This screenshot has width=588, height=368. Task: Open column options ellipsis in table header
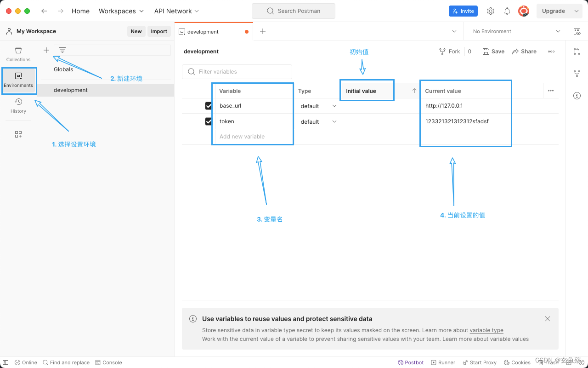point(551,91)
